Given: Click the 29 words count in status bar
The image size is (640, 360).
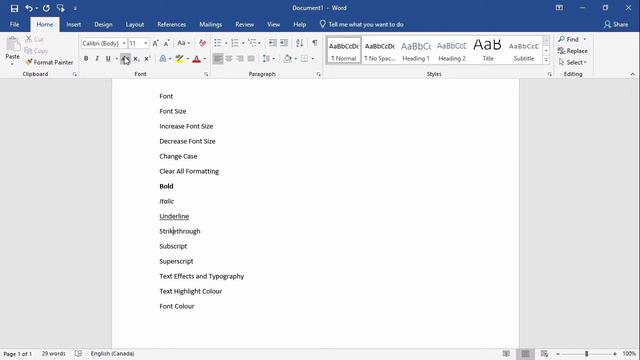Looking at the screenshot, I should 53,353.
